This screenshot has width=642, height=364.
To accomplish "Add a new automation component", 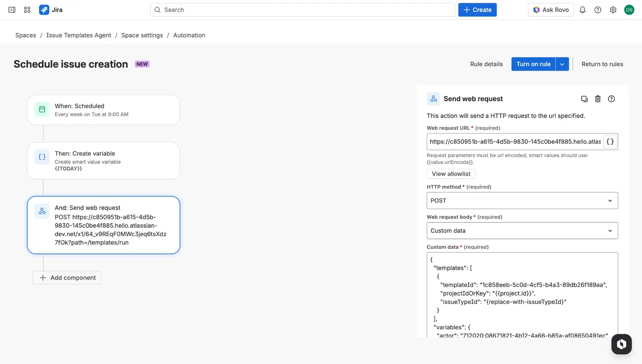I will (67, 278).
